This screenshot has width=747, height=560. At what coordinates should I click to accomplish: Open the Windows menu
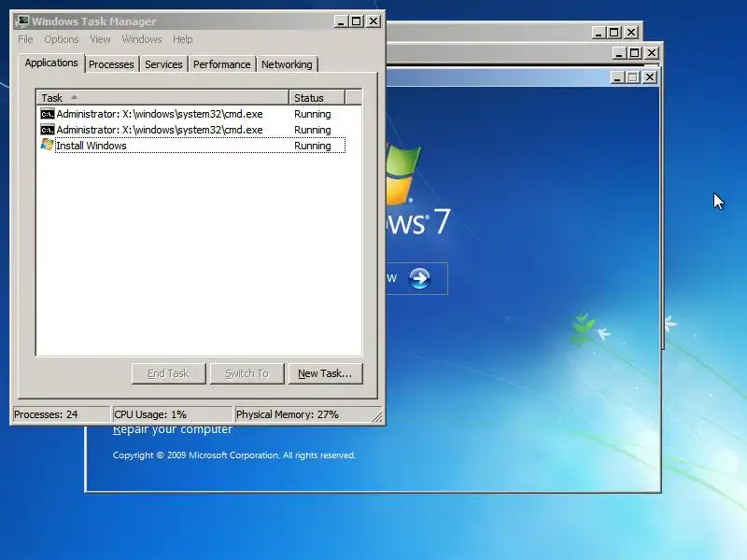142,39
